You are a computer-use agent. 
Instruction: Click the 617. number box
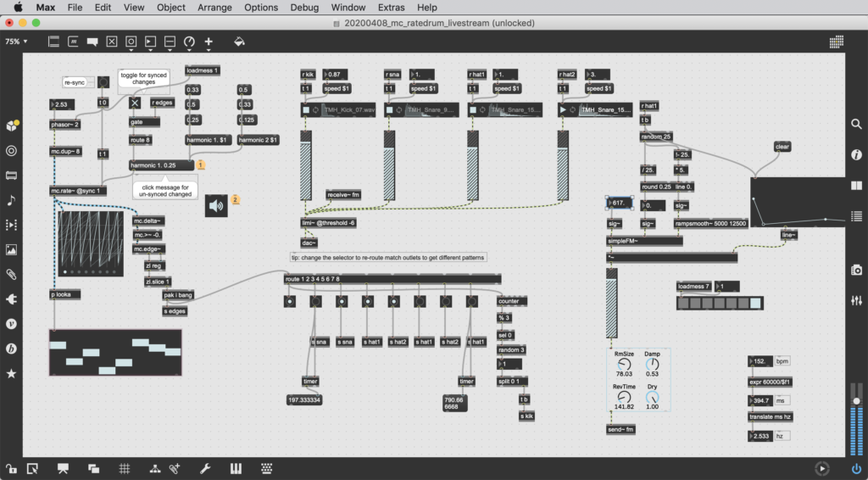[620, 203]
